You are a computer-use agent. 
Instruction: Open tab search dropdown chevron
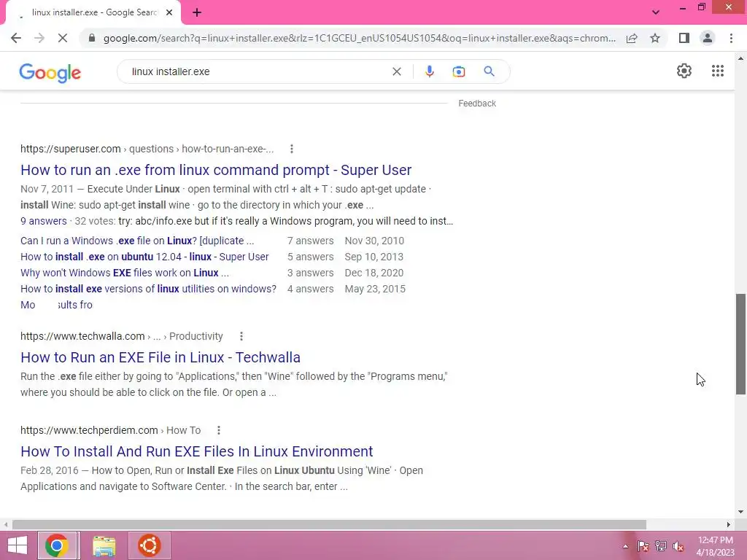coord(656,12)
